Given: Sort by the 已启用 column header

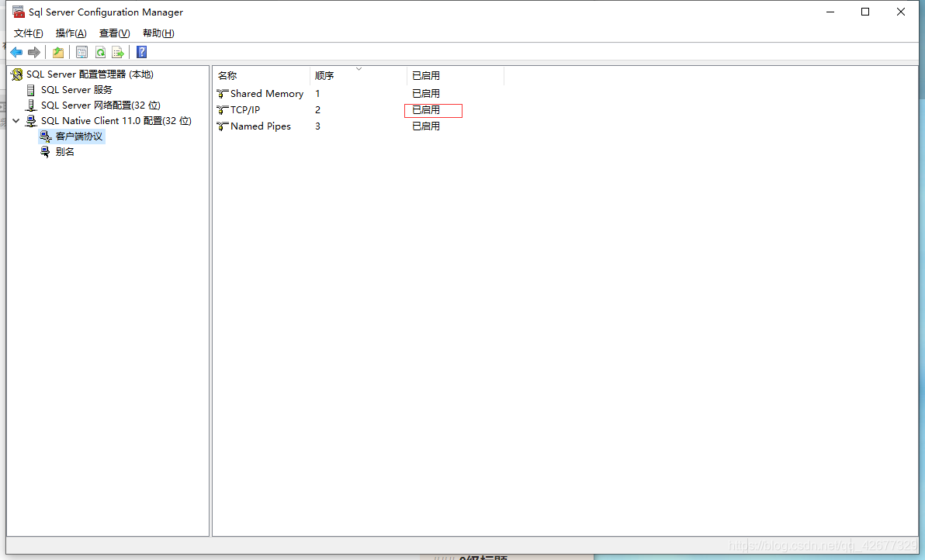Looking at the screenshot, I should coord(456,75).
